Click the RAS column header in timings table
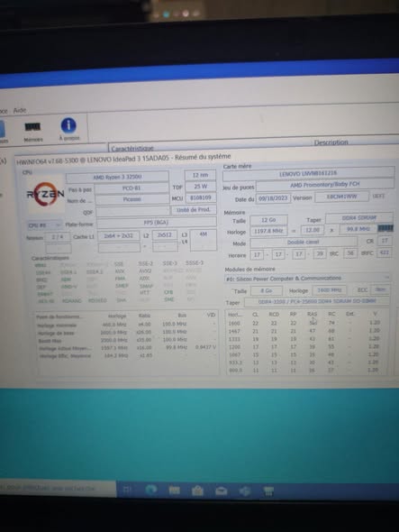This screenshot has width=399, height=532. pos(312,315)
